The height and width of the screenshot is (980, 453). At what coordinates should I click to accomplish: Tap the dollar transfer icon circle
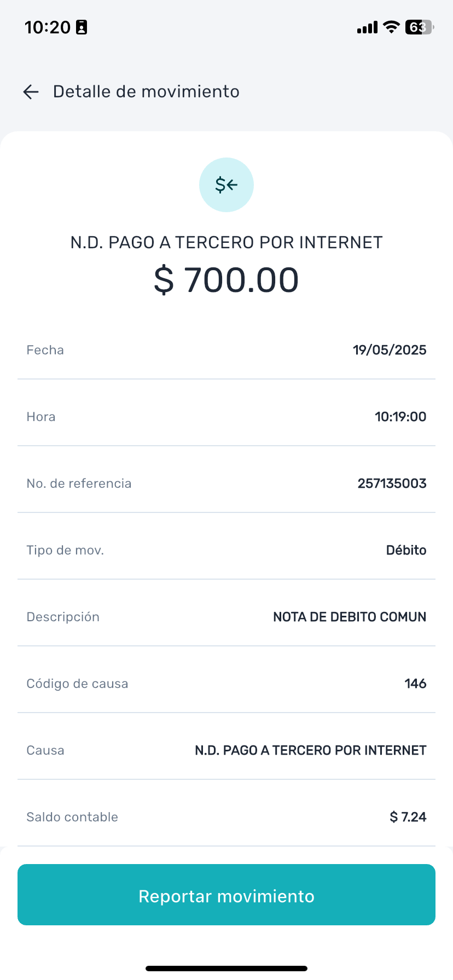click(x=226, y=185)
